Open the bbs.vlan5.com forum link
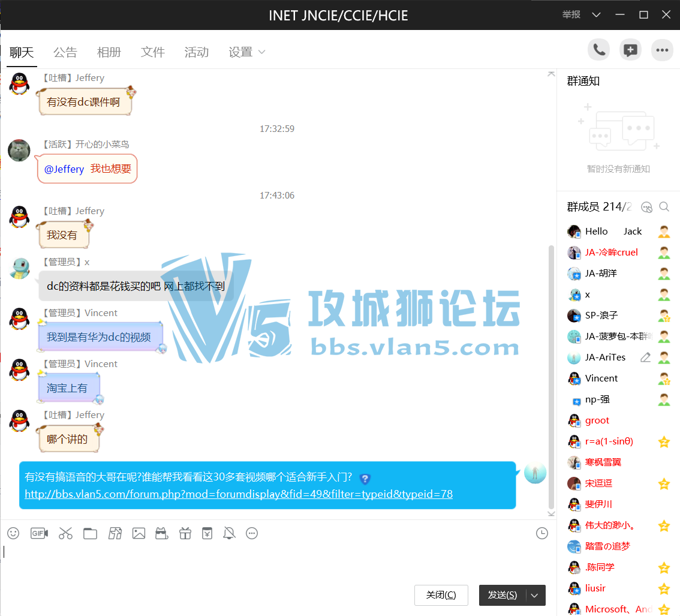Viewport: 680px width, 616px height. (x=239, y=494)
